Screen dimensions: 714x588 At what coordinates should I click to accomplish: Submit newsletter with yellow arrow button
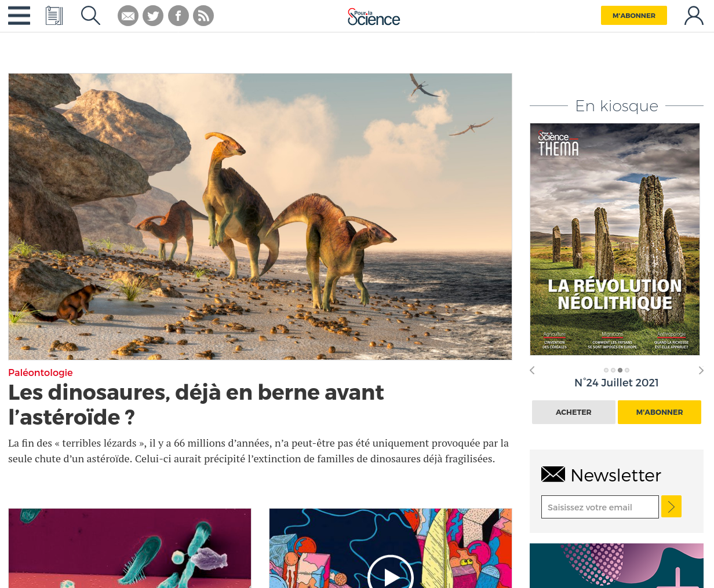point(671,507)
